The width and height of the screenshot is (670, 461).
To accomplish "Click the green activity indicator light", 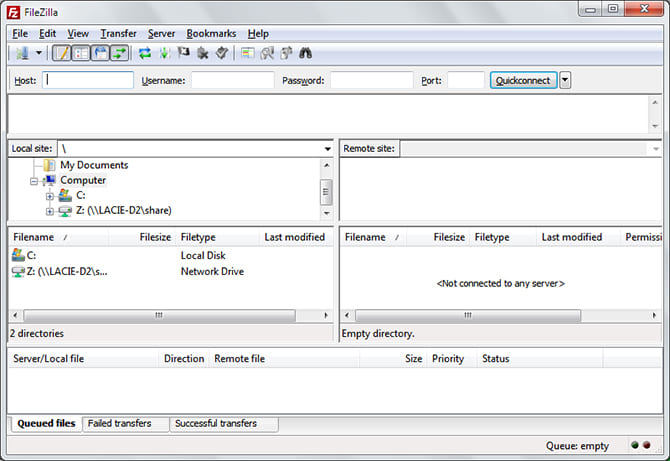I will [635, 445].
